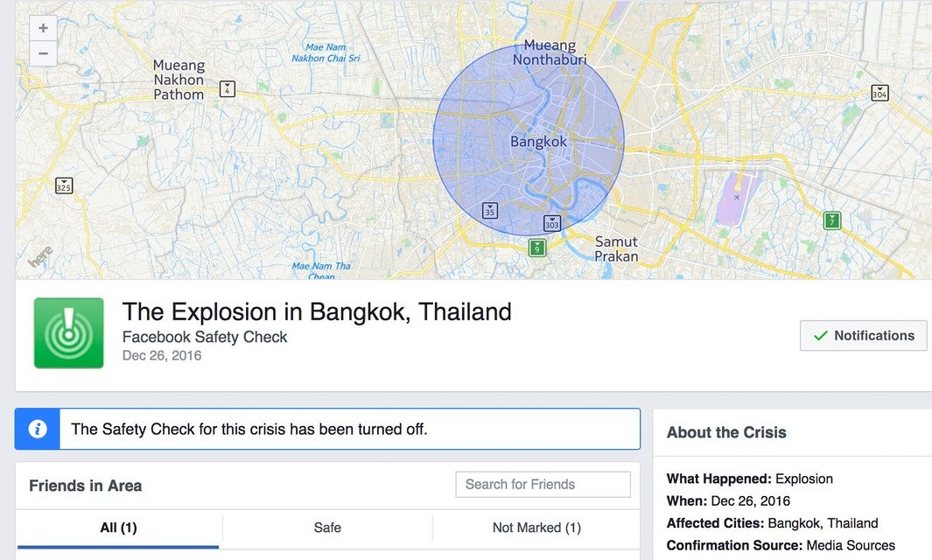932x560 pixels.
Task: Click the map zoom-out minus icon
Action: coord(42,53)
